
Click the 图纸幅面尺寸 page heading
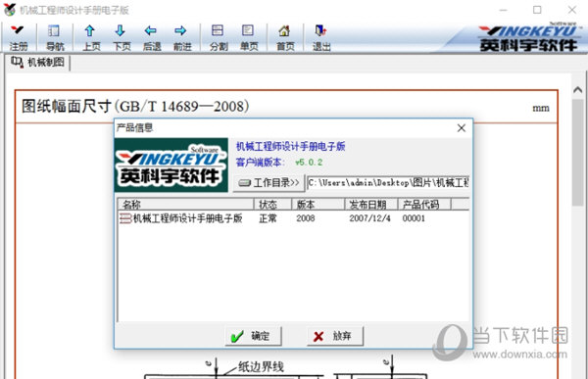click(x=135, y=106)
